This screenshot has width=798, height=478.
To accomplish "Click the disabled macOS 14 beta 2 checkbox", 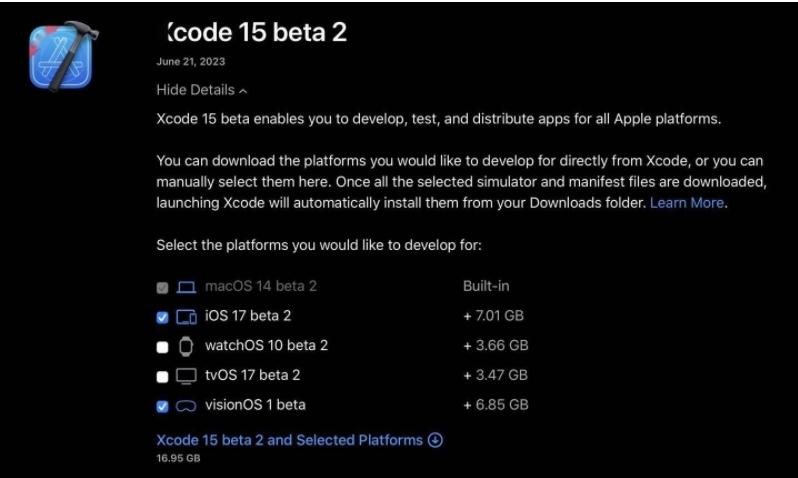I will click(x=163, y=288).
